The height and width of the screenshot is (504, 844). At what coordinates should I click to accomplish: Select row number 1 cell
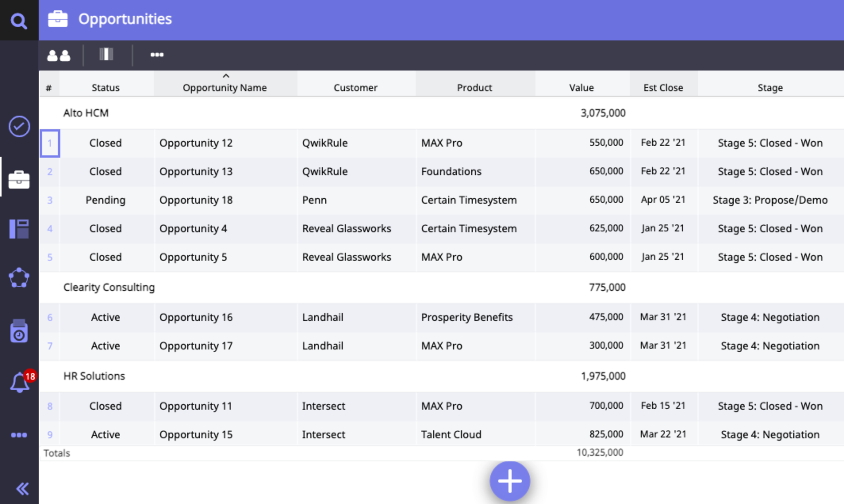(50, 143)
